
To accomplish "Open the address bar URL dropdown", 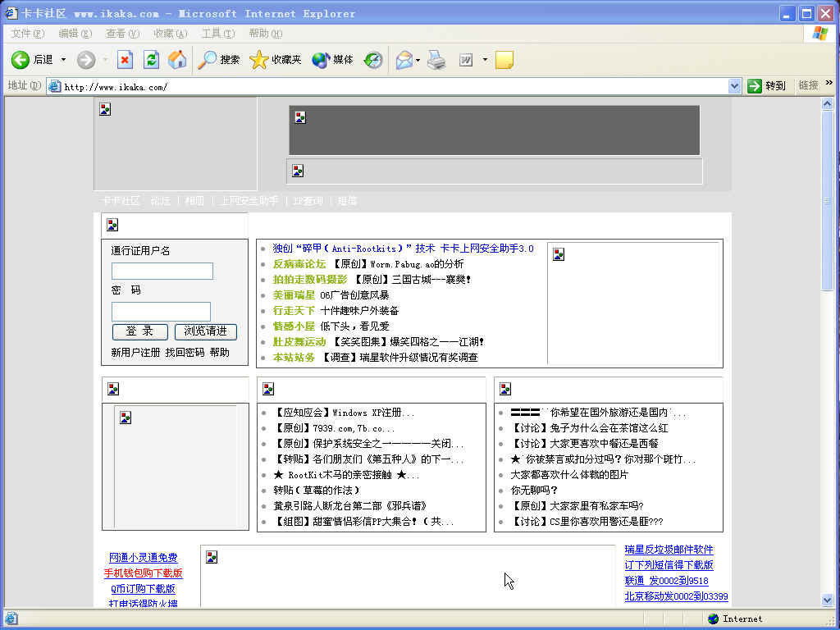I will coord(734,86).
